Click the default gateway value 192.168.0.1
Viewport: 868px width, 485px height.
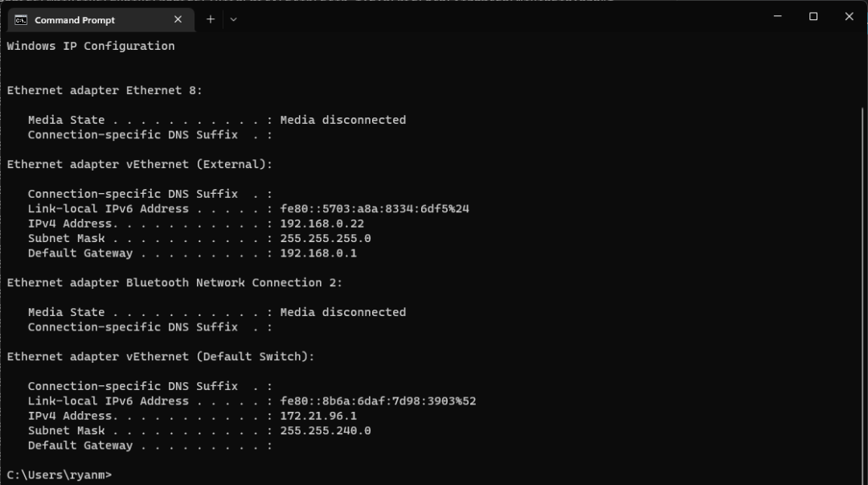[x=318, y=253]
